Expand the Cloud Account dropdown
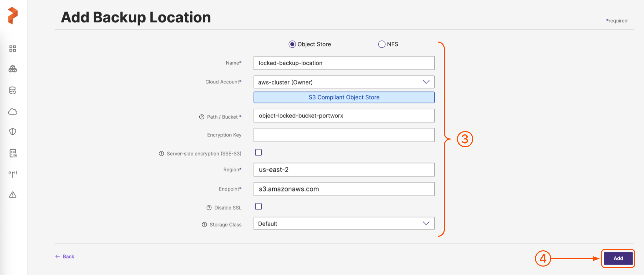644x275 pixels. pyautogui.click(x=344, y=82)
